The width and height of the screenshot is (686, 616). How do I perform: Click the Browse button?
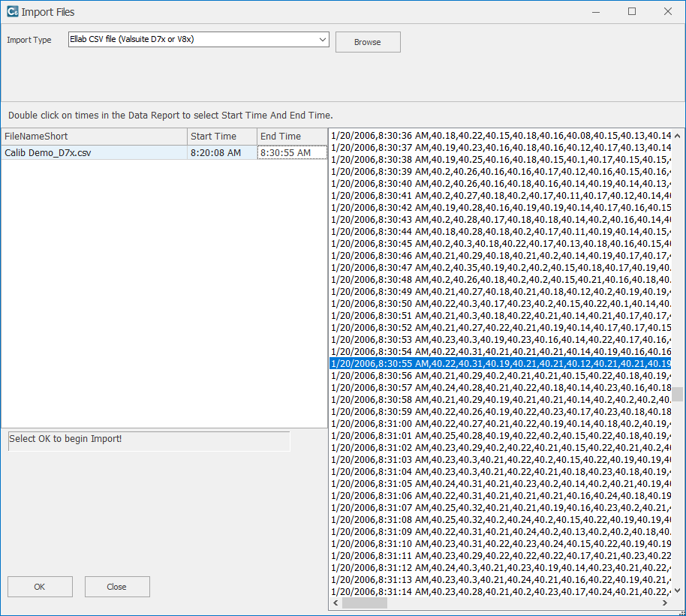click(368, 42)
